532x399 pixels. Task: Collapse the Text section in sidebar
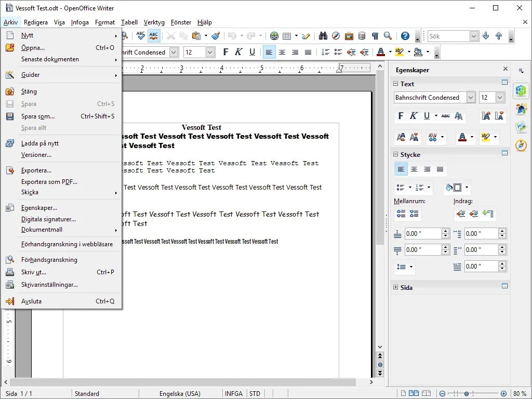coord(395,84)
